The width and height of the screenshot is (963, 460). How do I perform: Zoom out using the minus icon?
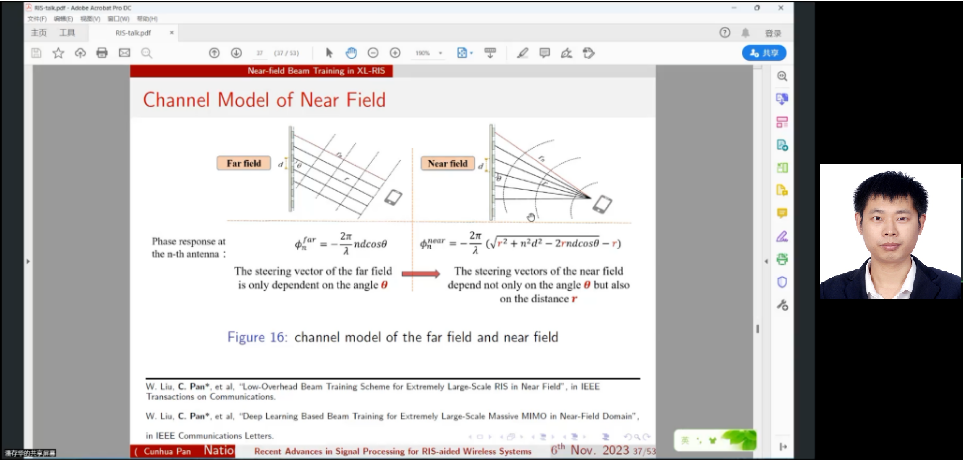click(373, 53)
